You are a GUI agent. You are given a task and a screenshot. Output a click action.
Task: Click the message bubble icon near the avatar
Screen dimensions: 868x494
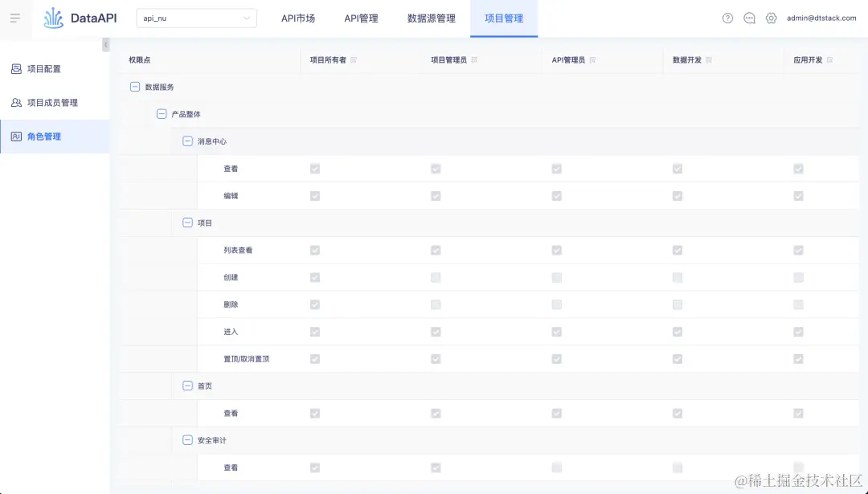(749, 17)
